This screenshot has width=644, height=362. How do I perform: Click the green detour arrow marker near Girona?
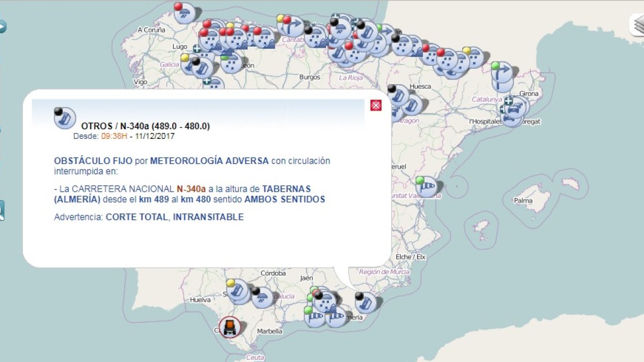pyautogui.click(x=502, y=72)
